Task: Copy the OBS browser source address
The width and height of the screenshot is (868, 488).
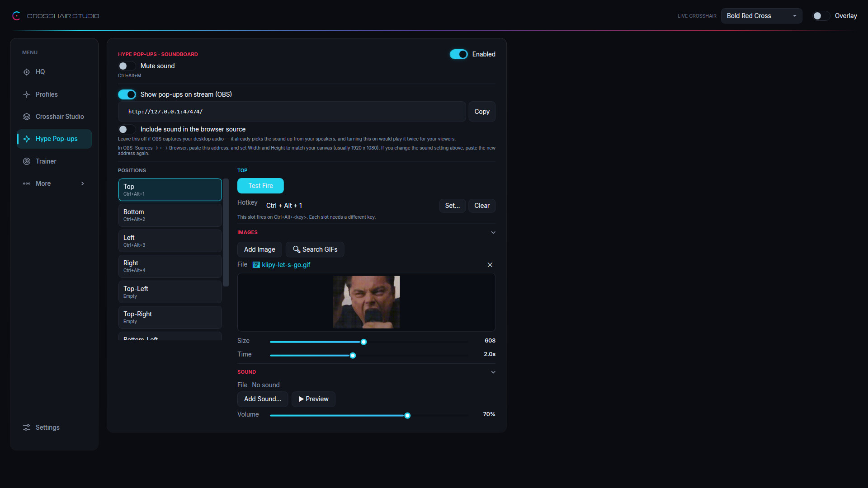Action: 482,112
